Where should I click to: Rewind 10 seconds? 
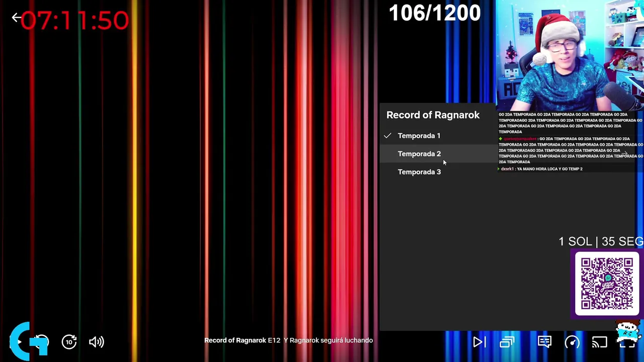[42, 342]
